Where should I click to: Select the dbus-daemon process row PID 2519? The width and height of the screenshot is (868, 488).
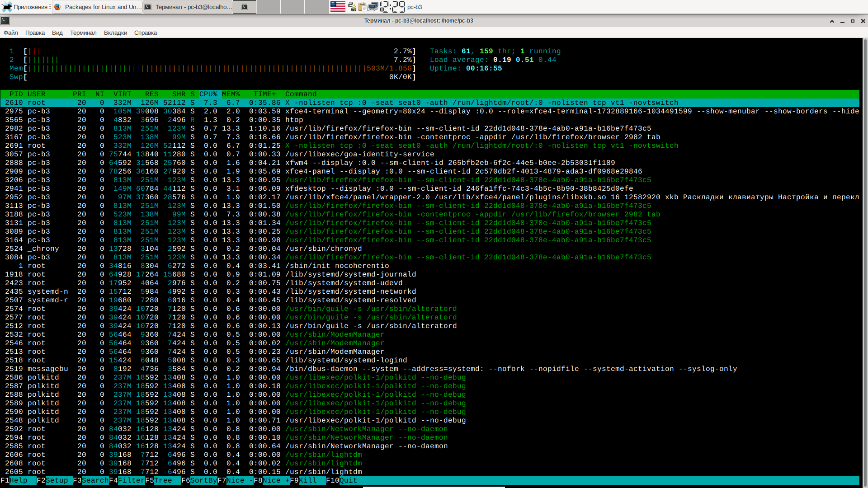429,369
